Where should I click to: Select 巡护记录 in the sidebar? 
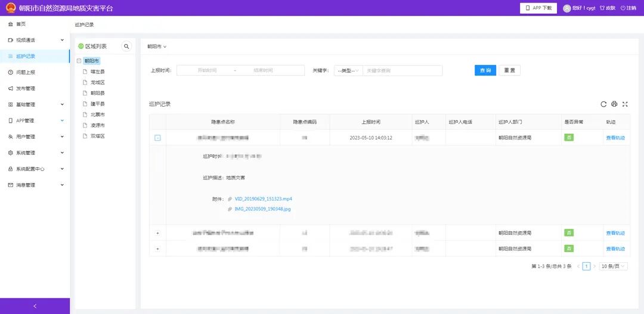[x=35, y=56]
